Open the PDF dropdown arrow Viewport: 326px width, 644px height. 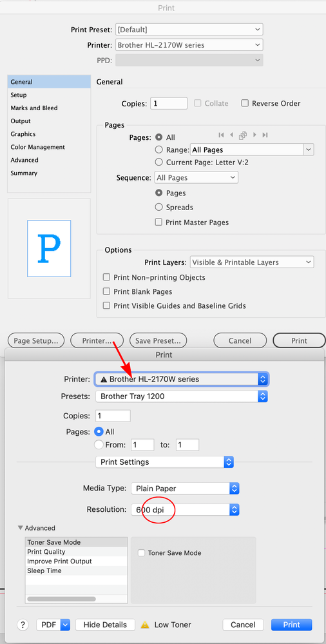coord(65,625)
